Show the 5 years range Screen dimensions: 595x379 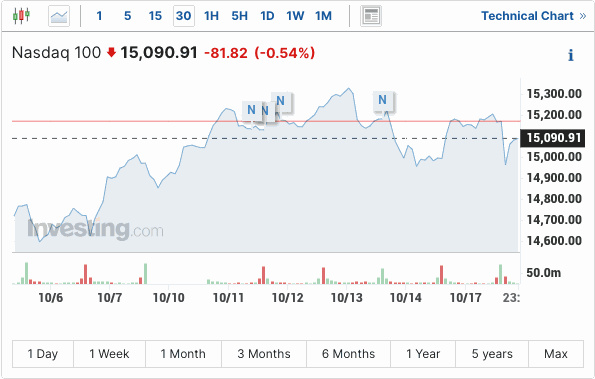coord(492,354)
